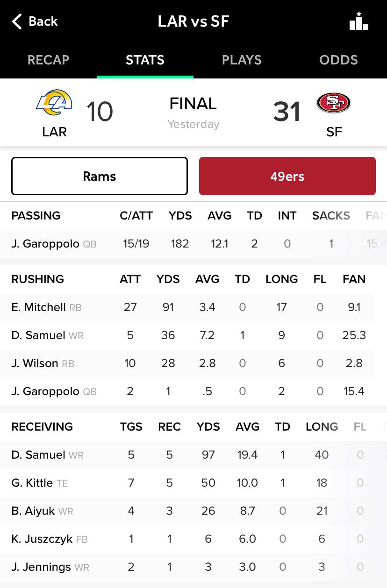Open the PLAYS tab
This screenshot has height=588, width=387.
242,60
